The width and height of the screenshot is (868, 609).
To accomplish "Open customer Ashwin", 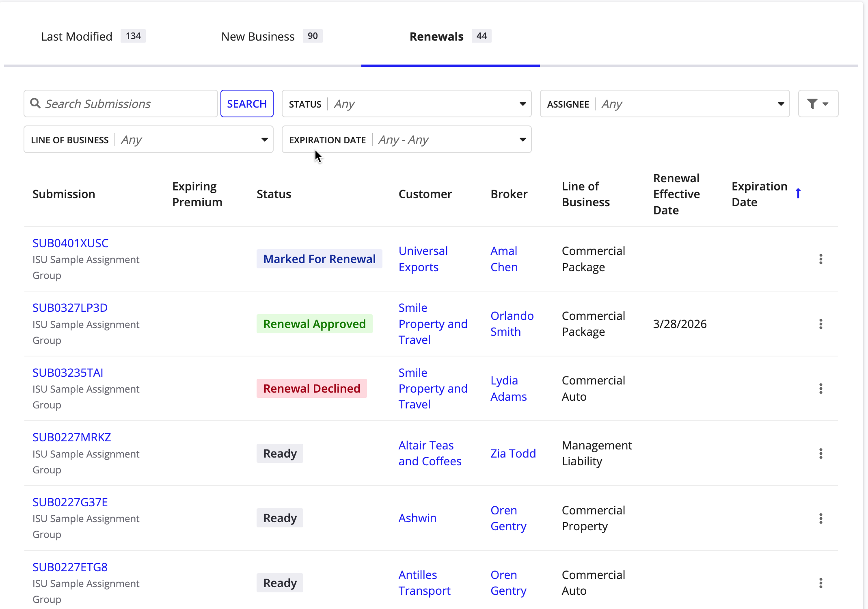I will [x=417, y=518].
